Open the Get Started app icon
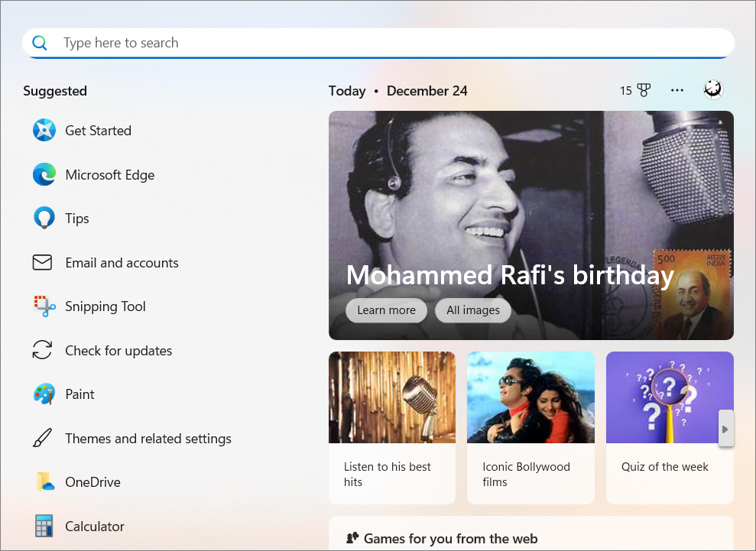 (44, 131)
